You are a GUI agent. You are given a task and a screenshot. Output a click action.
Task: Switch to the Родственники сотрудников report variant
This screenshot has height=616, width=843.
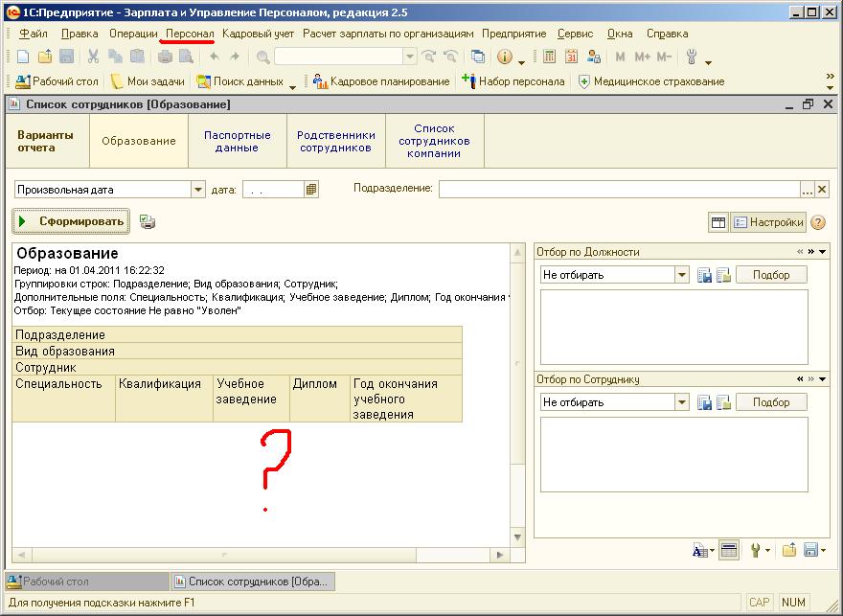pos(336,142)
